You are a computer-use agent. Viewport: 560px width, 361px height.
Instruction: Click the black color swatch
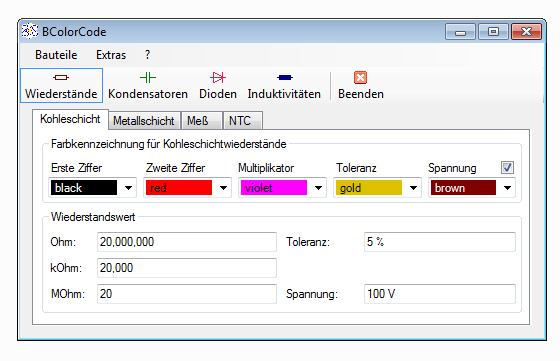tap(84, 188)
